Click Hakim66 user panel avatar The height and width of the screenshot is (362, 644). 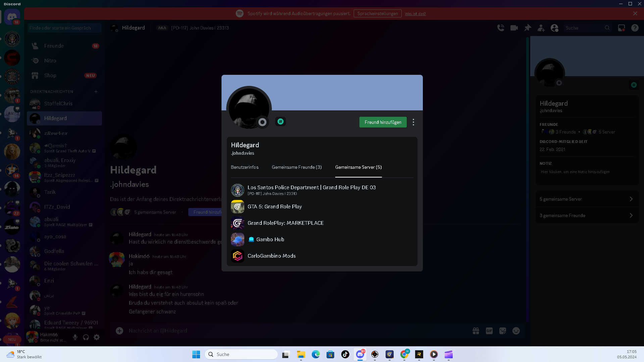32,337
